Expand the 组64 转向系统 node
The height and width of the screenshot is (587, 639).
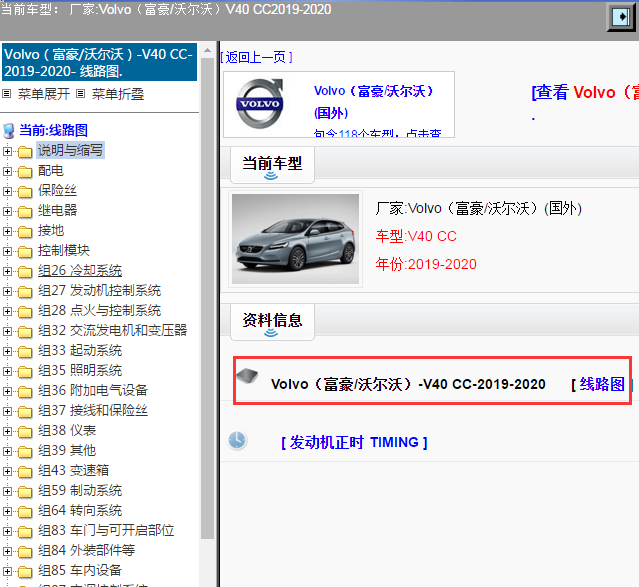7,511
